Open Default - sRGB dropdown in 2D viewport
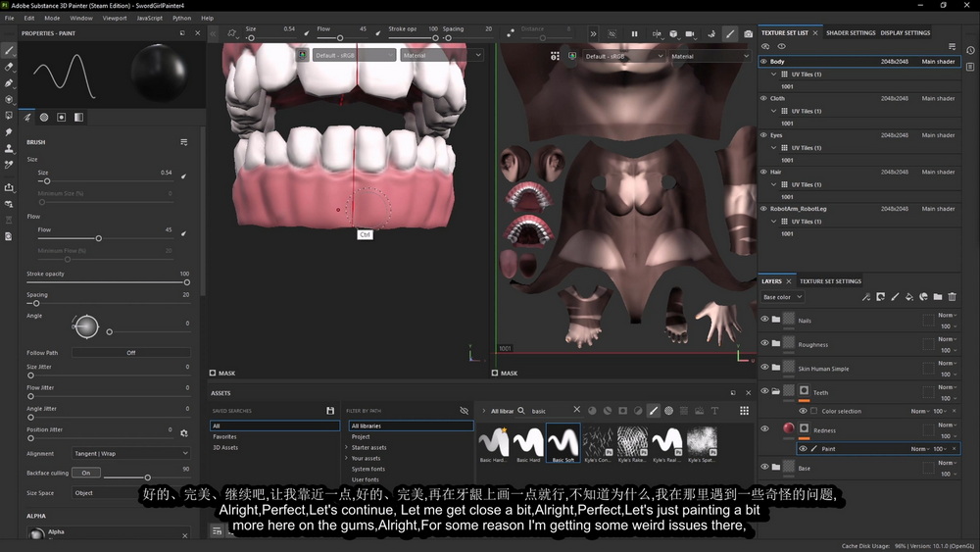Screen dimensions: 980x552 (623, 56)
